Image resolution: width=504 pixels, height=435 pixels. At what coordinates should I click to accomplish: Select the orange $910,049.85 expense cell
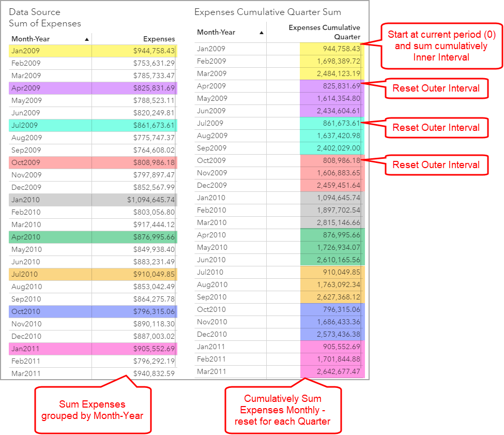134,275
